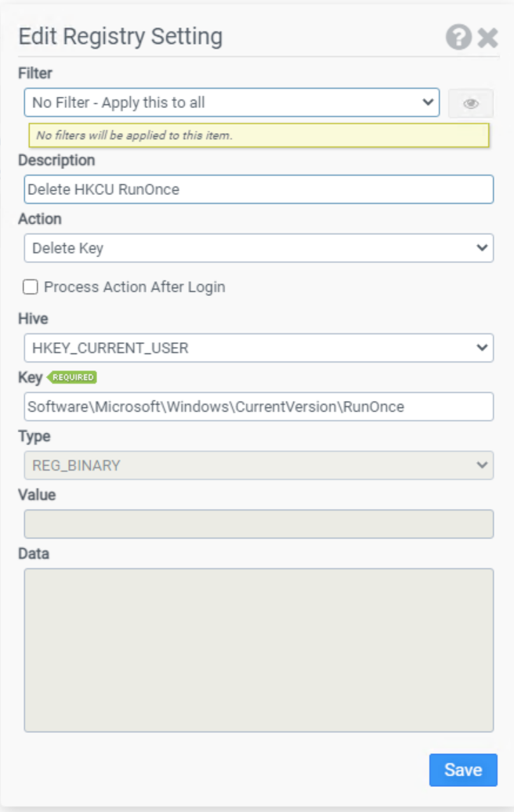The image size is (514, 812).
Task: Expand the Action dropdown showing Delete Key
Action: point(259,248)
